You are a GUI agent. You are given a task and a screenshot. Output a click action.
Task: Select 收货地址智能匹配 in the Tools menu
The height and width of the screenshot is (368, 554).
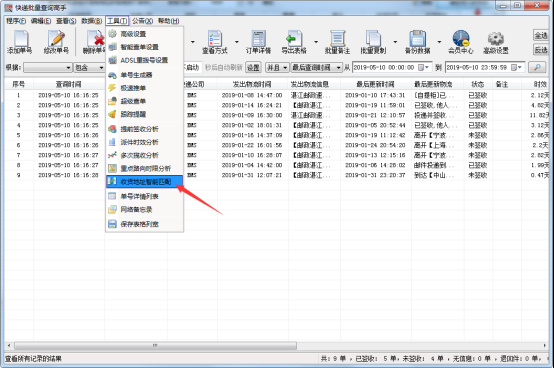click(145, 182)
